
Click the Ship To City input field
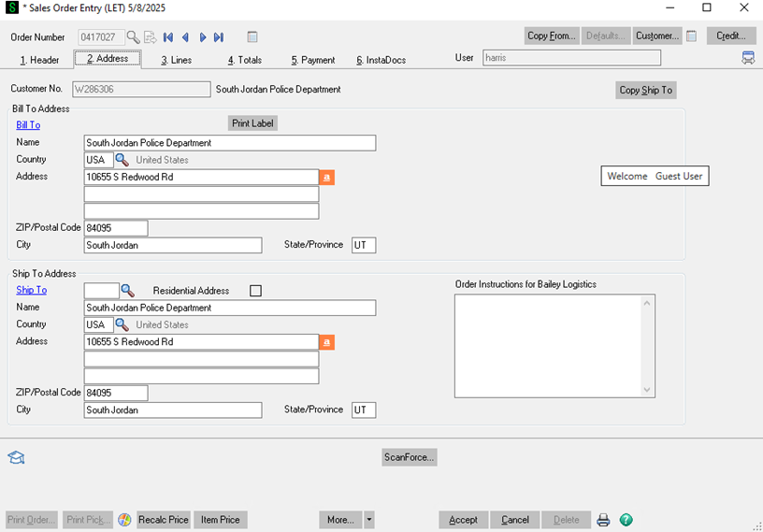click(173, 410)
